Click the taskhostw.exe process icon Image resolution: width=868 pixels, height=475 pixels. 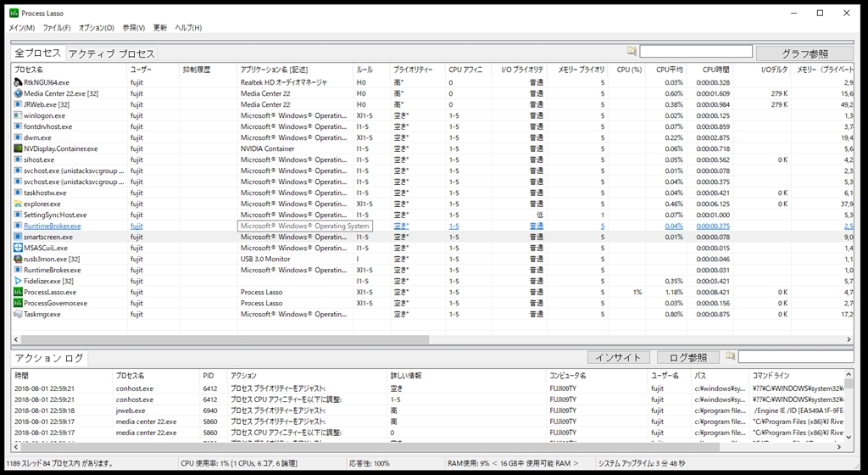[x=18, y=193]
